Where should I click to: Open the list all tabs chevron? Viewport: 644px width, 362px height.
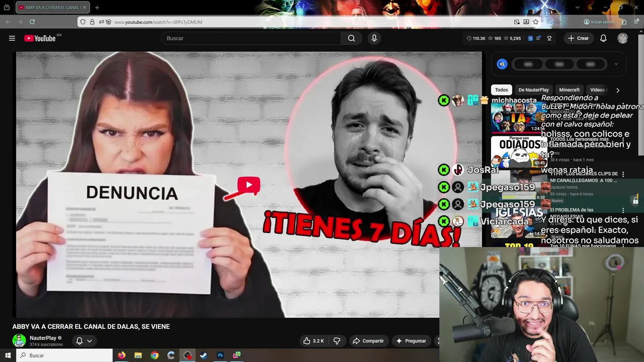(x=578, y=8)
